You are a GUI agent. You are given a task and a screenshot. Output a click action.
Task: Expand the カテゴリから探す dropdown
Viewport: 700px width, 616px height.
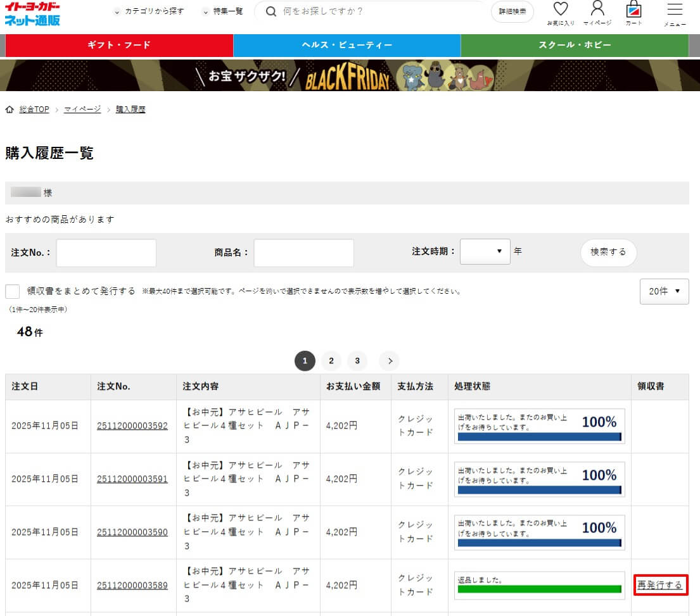pyautogui.click(x=148, y=11)
